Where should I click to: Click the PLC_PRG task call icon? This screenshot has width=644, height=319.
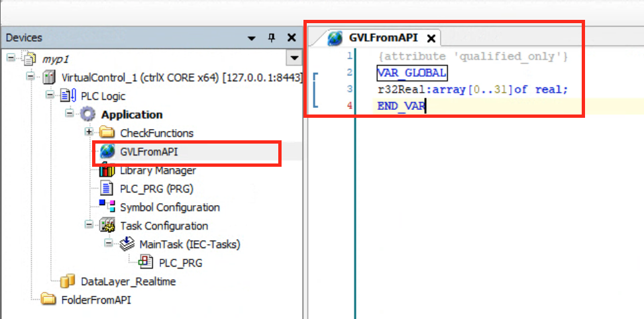tap(146, 263)
